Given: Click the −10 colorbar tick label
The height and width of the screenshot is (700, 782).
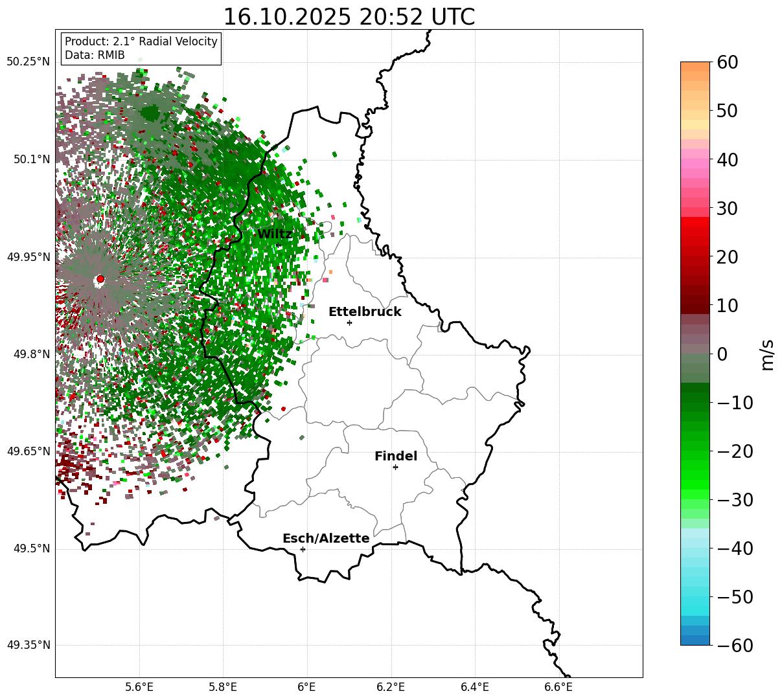Looking at the screenshot, I should [735, 403].
